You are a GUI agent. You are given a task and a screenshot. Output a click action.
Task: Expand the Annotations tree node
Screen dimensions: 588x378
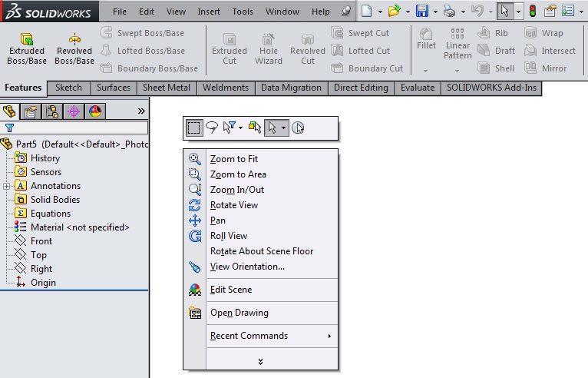[7, 186]
